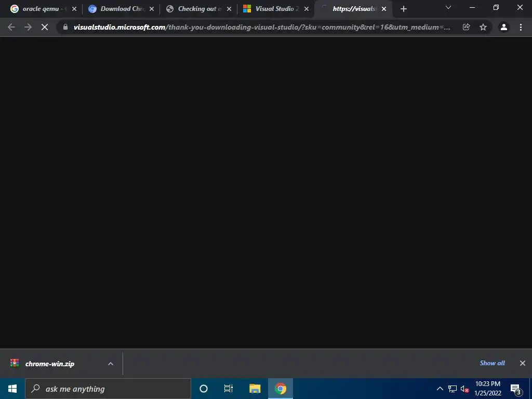The height and width of the screenshot is (399, 532).
Task: Close the downloads bar
Action: (x=523, y=363)
